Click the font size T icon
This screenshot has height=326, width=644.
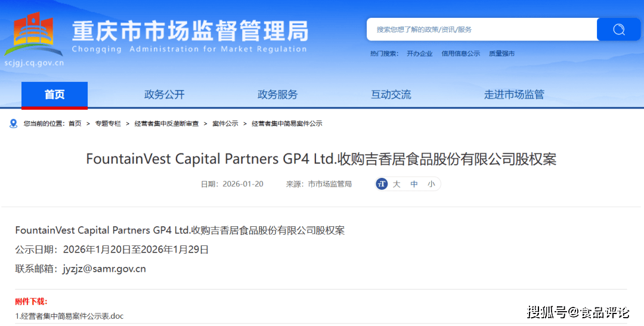point(382,184)
